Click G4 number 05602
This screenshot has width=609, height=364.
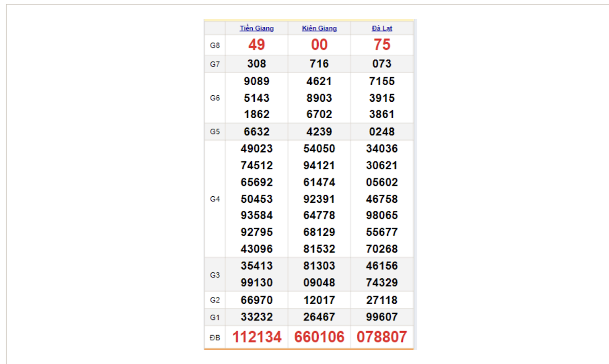point(382,182)
